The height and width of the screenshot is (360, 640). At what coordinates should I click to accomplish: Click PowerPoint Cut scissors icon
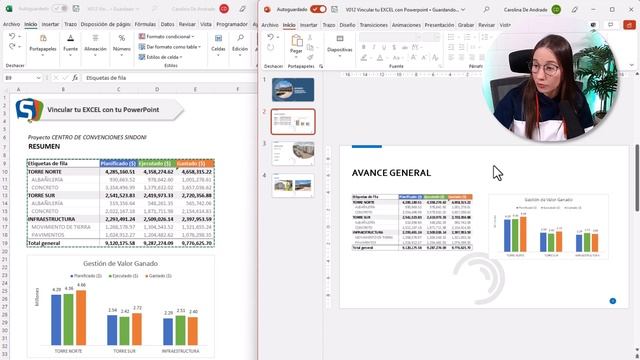coord(310,38)
